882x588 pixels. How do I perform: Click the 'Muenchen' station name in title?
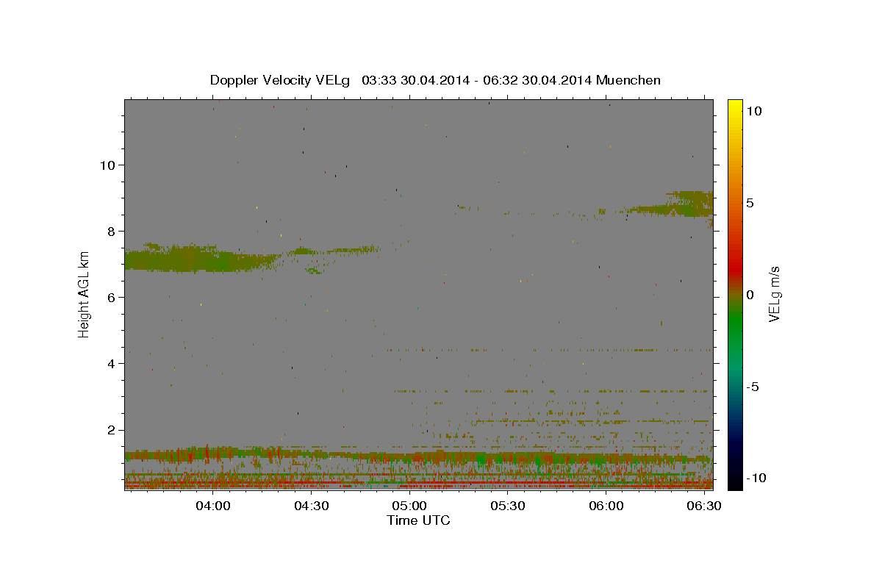pyautogui.click(x=628, y=80)
